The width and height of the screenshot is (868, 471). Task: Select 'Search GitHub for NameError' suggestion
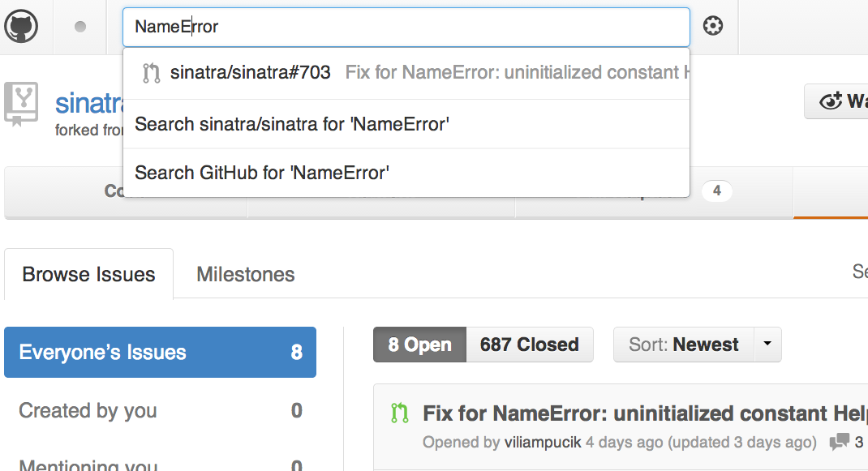click(262, 173)
